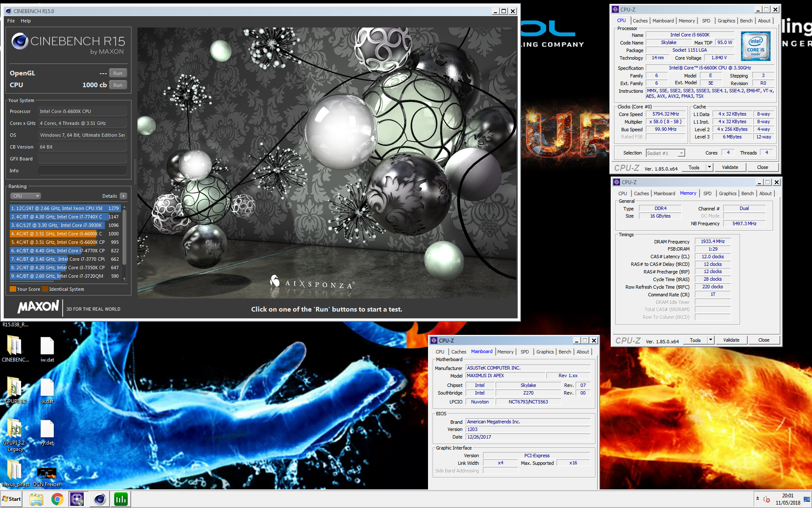Run the OpenGL benchmark
The image size is (812, 508).
tap(118, 73)
